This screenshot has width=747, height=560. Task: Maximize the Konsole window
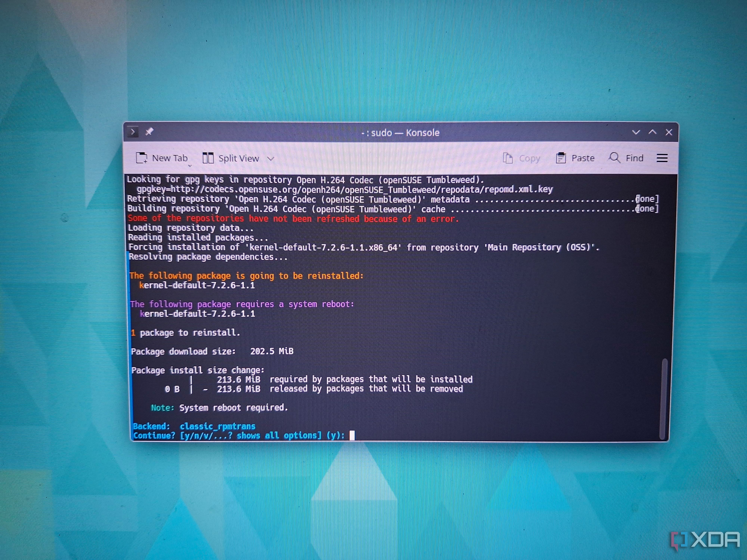(x=653, y=132)
